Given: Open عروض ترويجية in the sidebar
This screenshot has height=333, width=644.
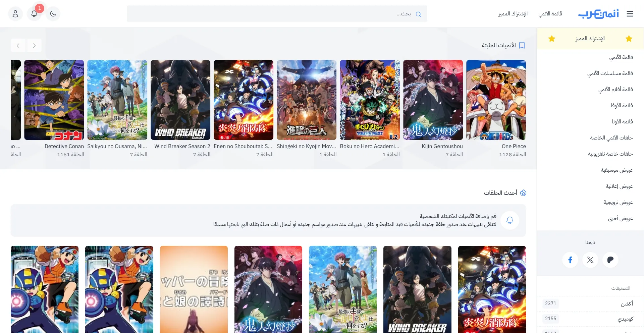Looking at the screenshot, I should point(618,202).
